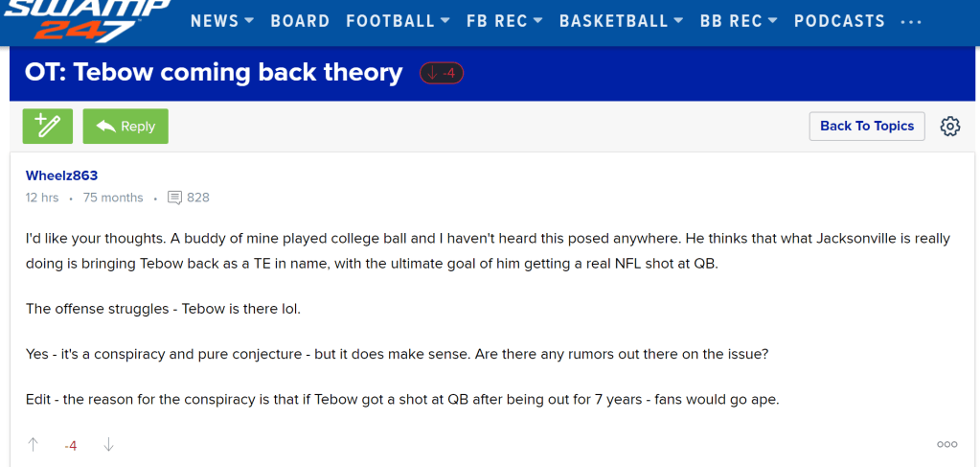The image size is (980, 467).
Task: Open the thread settings gear
Action: point(950,127)
